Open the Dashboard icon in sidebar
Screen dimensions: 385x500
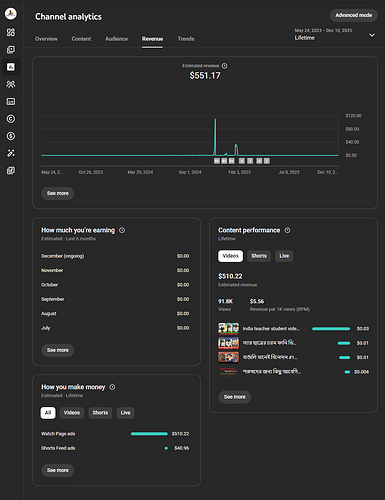[x=11, y=32]
